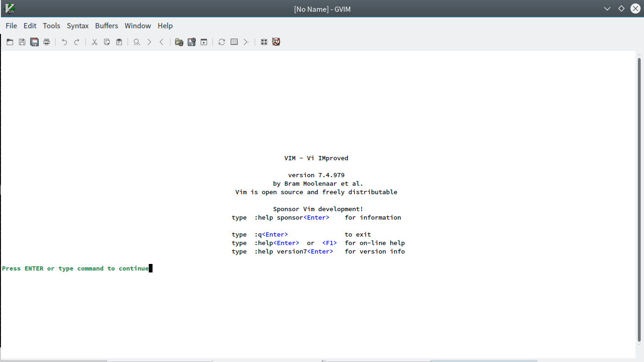Open the Edit menu
This screenshot has height=362, width=644.
(30, 26)
